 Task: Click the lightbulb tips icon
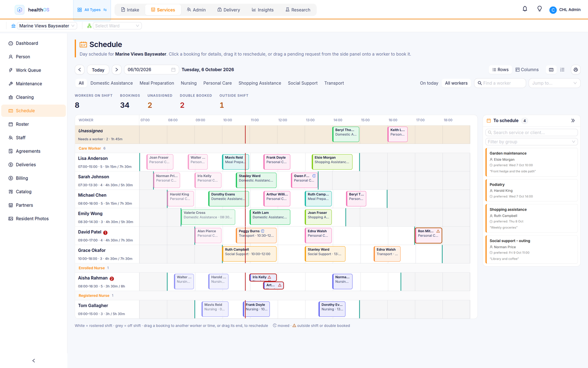pos(539,9)
